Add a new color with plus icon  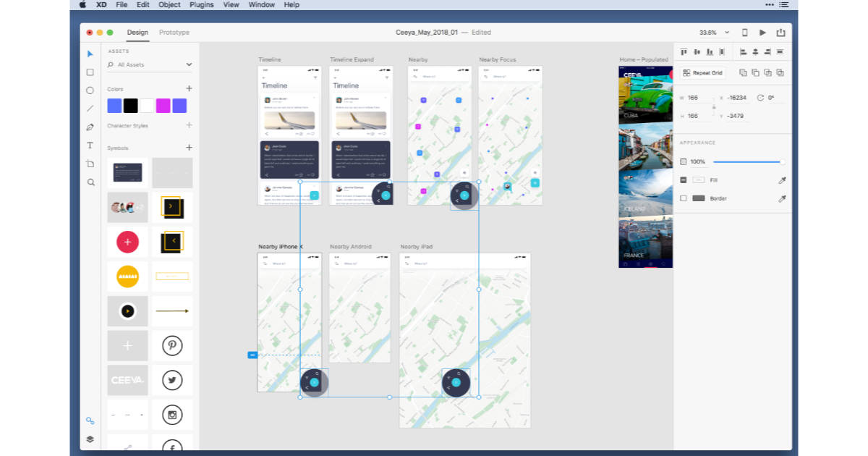189,89
